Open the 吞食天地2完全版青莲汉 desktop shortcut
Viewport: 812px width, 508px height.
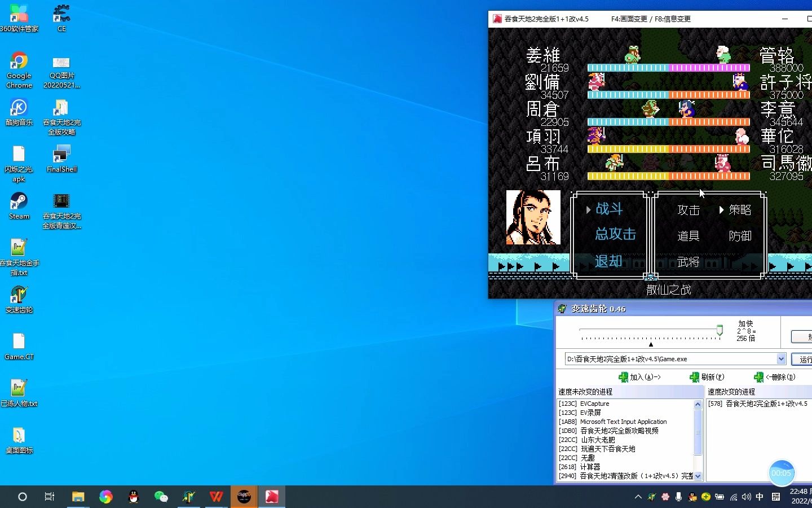[61, 211]
